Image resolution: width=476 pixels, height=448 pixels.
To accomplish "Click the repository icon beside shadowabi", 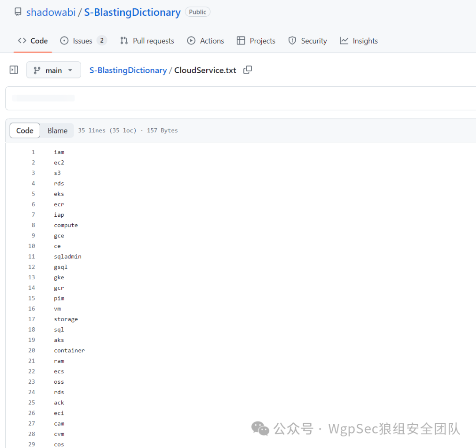I will pyautogui.click(x=18, y=12).
